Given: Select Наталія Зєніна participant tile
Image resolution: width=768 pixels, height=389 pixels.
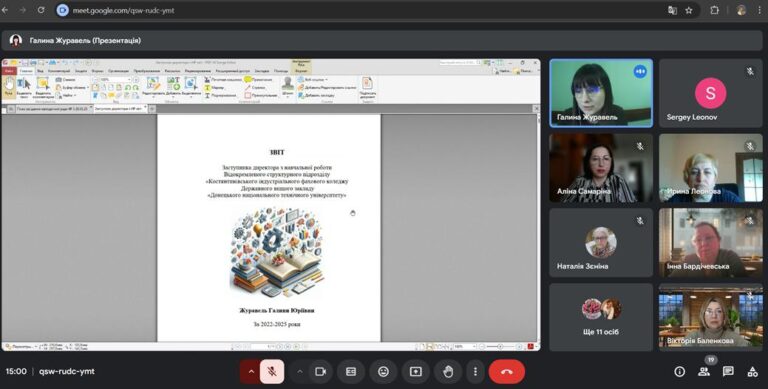Looking at the screenshot, I should click(601, 243).
